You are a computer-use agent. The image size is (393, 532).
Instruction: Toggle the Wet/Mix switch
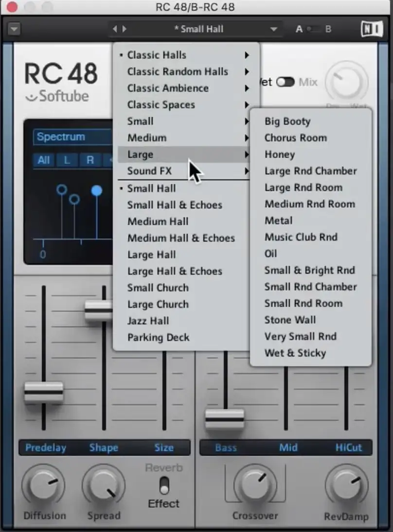point(286,82)
